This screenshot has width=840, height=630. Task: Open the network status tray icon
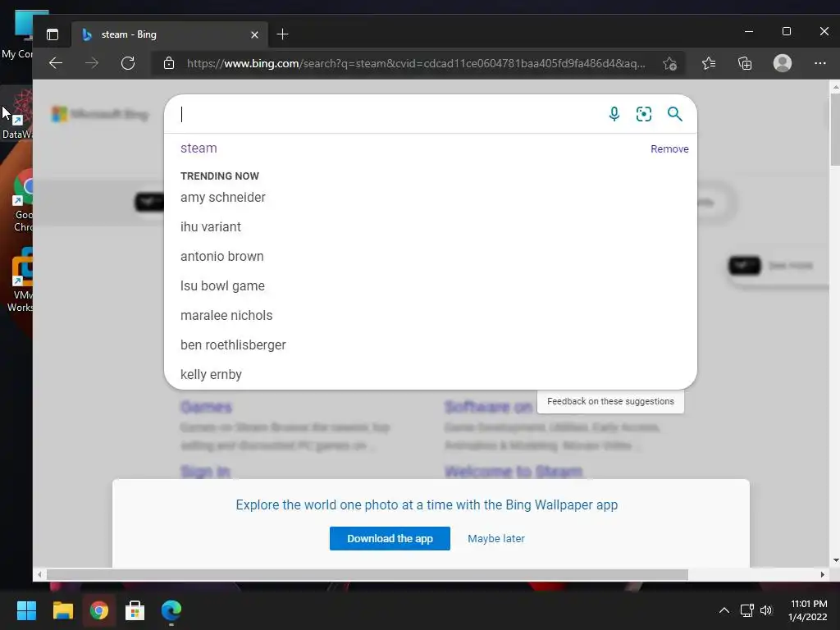pyautogui.click(x=746, y=610)
